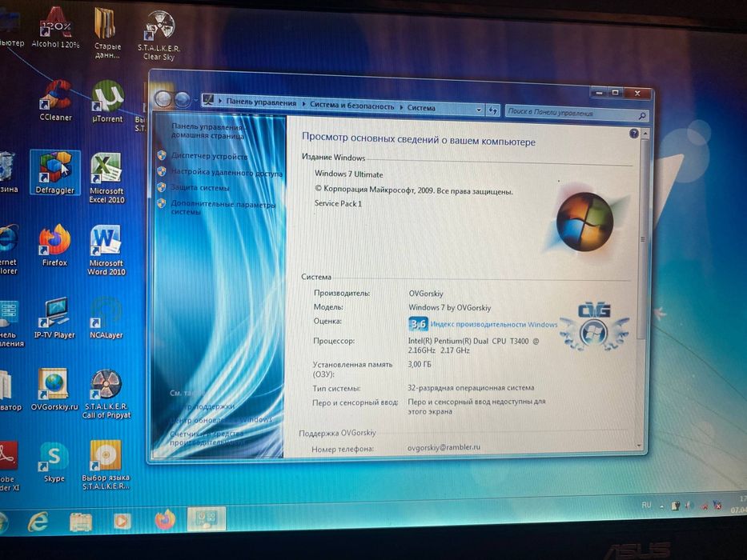Click 32-разрядная операционная система text

pos(471,388)
